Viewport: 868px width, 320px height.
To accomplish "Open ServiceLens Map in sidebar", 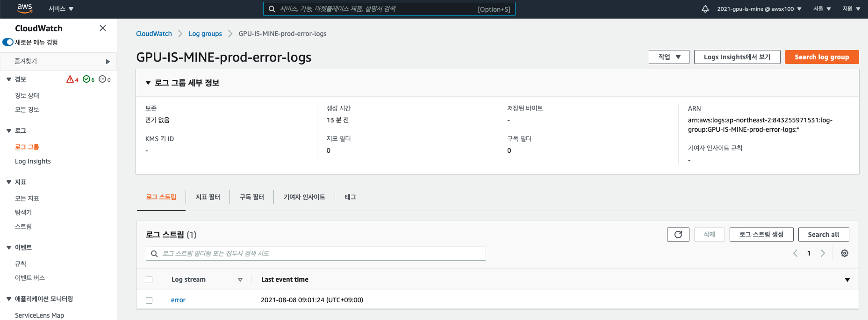I will click(x=39, y=315).
